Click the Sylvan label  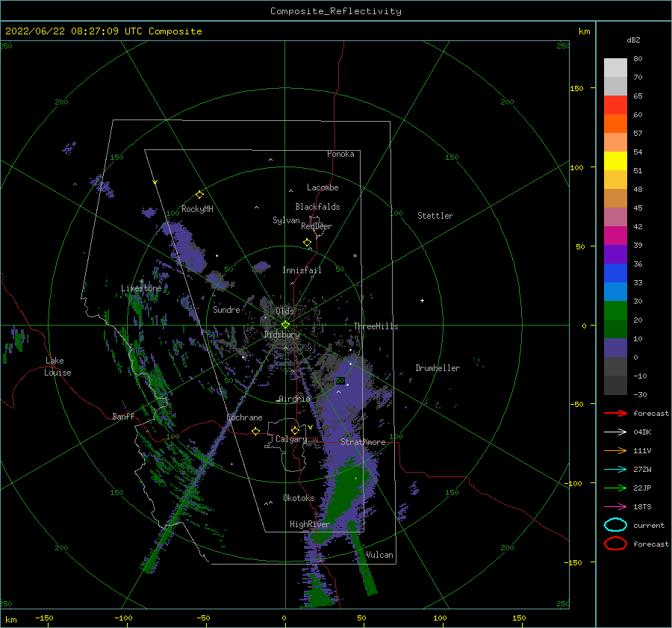[286, 220]
